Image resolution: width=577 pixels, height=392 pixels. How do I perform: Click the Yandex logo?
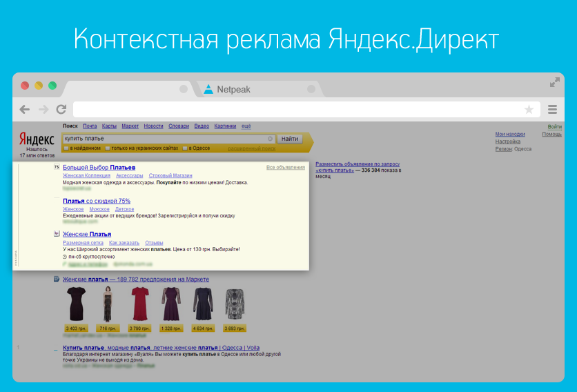[x=37, y=139]
